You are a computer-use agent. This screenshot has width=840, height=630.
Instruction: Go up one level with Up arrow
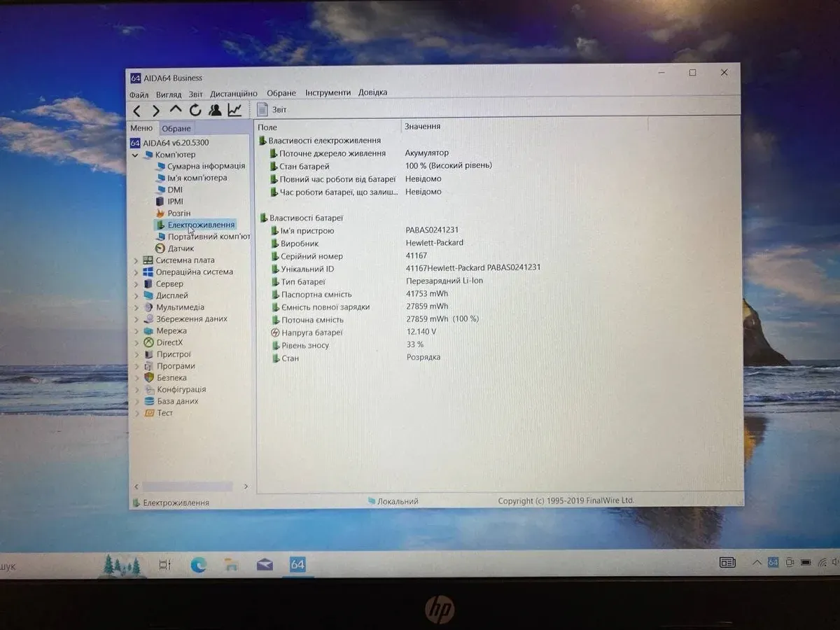click(176, 109)
